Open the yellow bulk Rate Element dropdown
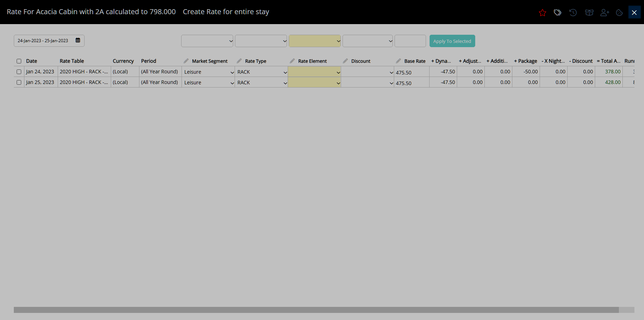The width and height of the screenshot is (644, 320). click(x=315, y=41)
